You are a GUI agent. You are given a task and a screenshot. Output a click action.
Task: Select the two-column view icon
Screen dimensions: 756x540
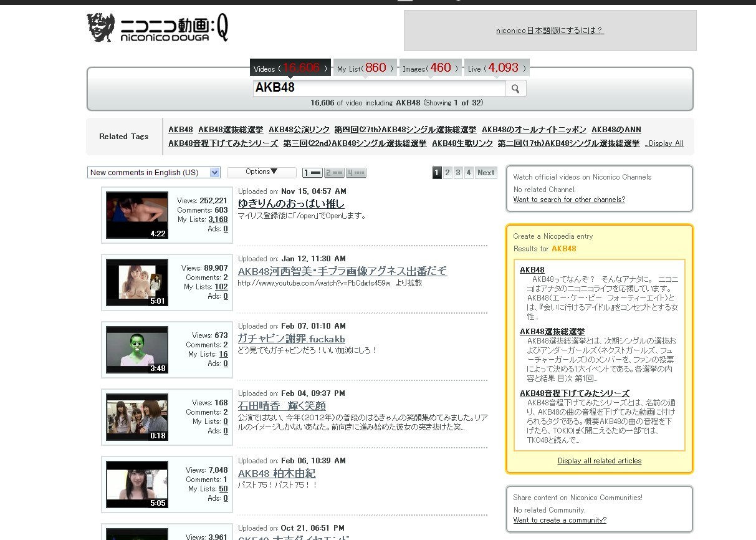pos(334,173)
